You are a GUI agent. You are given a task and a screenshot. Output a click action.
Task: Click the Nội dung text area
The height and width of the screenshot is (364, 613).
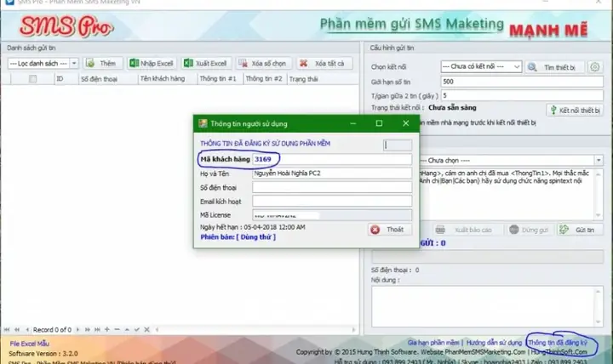pyautogui.click(x=483, y=306)
